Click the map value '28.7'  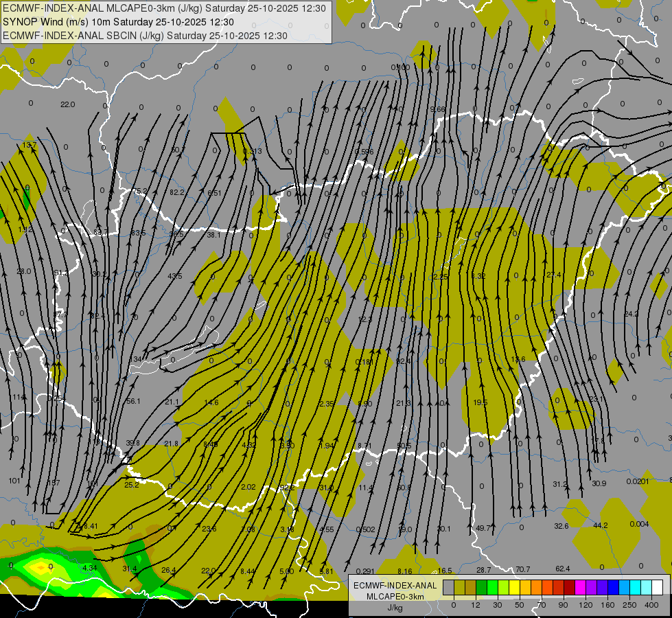pyautogui.click(x=484, y=569)
